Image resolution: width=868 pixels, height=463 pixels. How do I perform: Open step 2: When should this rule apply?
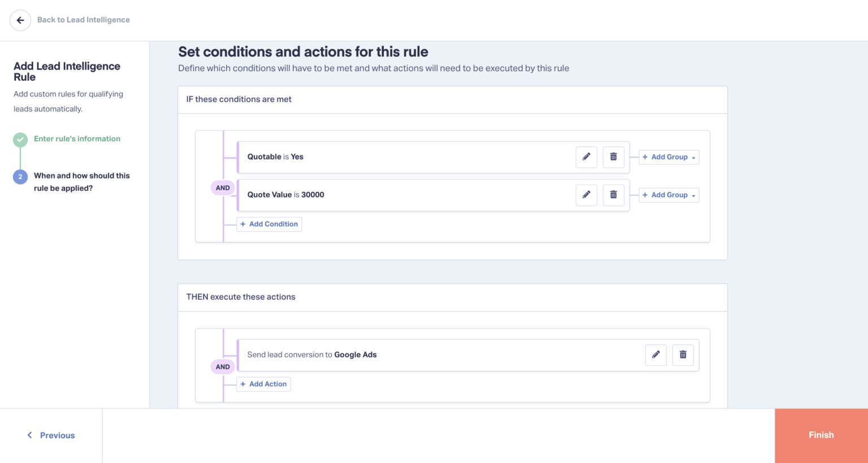(81, 181)
